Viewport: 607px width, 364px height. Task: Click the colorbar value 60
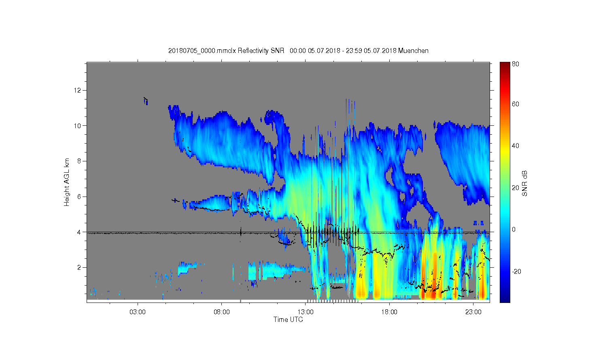click(x=516, y=104)
